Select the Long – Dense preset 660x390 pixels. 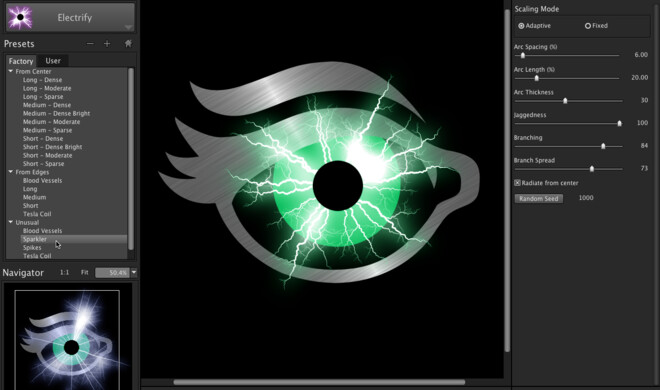[43, 80]
